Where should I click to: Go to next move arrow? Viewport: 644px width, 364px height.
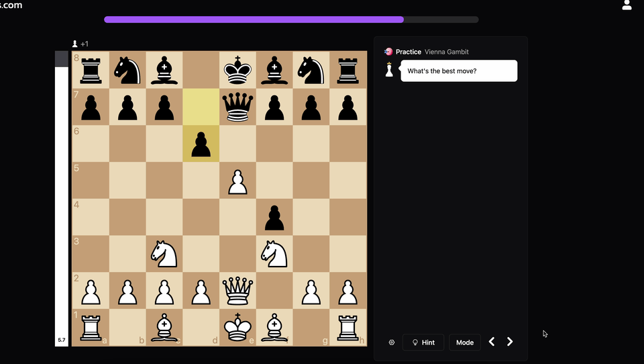click(x=510, y=342)
